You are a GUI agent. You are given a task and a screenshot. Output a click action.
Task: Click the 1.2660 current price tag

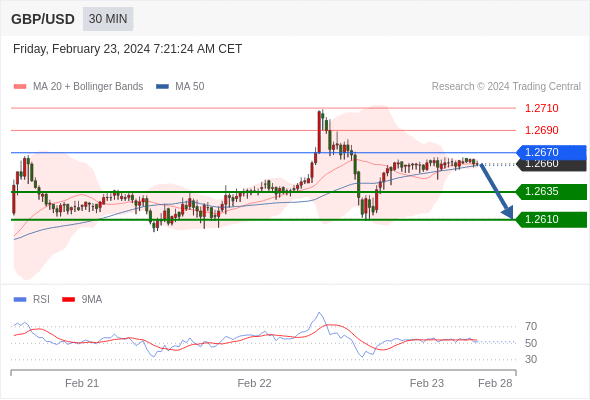pyautogui.click(x=551, y=165)
